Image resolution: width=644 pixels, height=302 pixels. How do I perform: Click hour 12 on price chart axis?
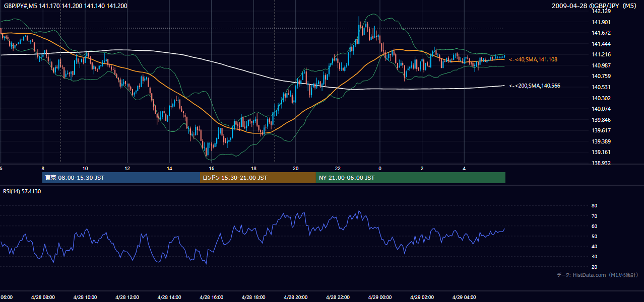point(127,169)
